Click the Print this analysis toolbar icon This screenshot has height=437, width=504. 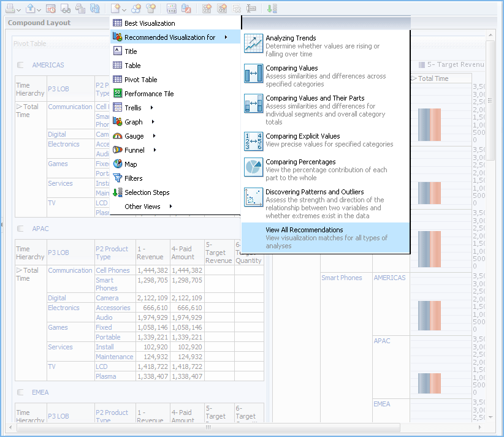[x=10, y=8]
